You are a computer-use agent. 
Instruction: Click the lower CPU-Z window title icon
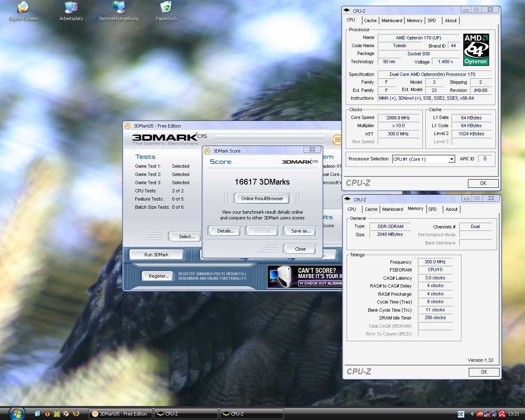(348, 199)
